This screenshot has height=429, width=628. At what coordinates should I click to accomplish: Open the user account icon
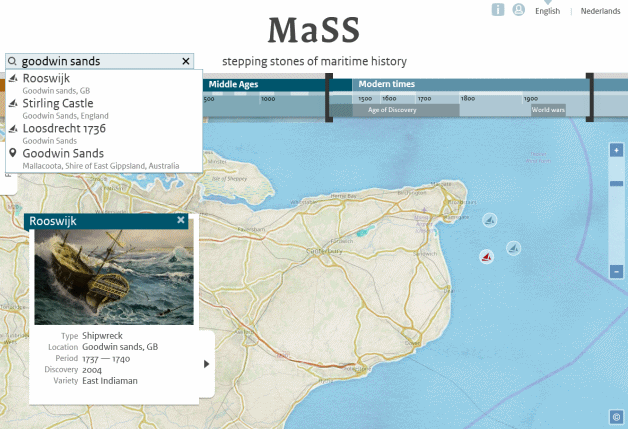pos(518,10)
